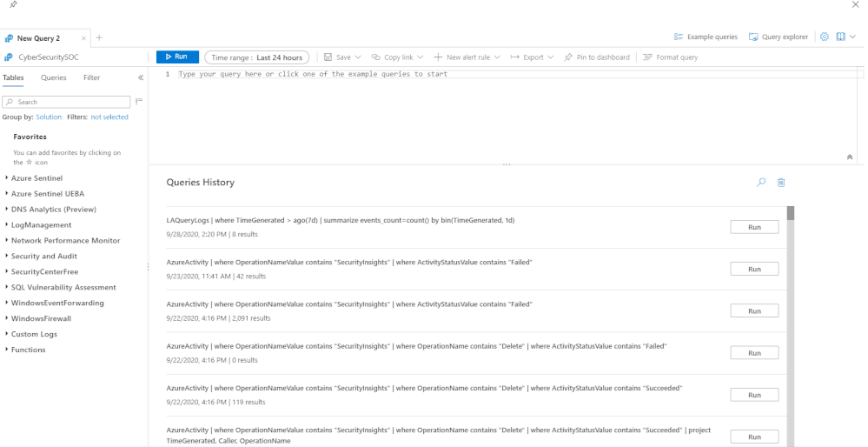Open Query explorer
The image size is (868, 447).
pyautogui.click(x=779, y=37)
